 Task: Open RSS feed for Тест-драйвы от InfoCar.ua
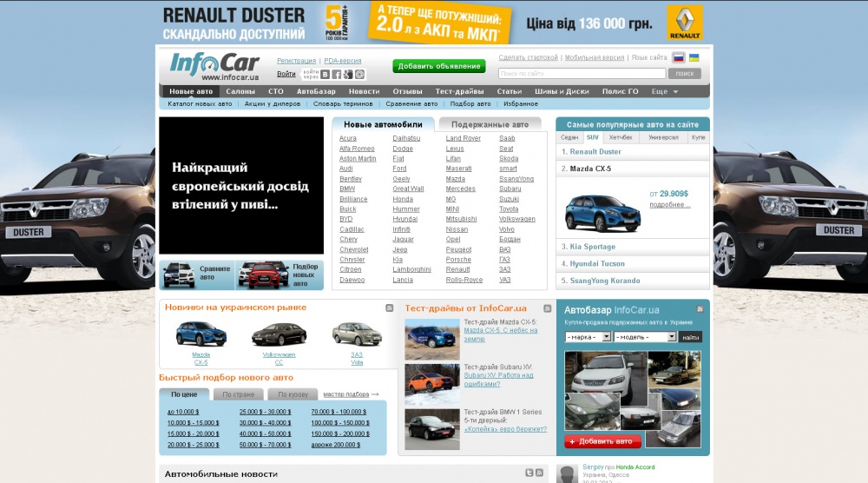[x=547, y=308]
